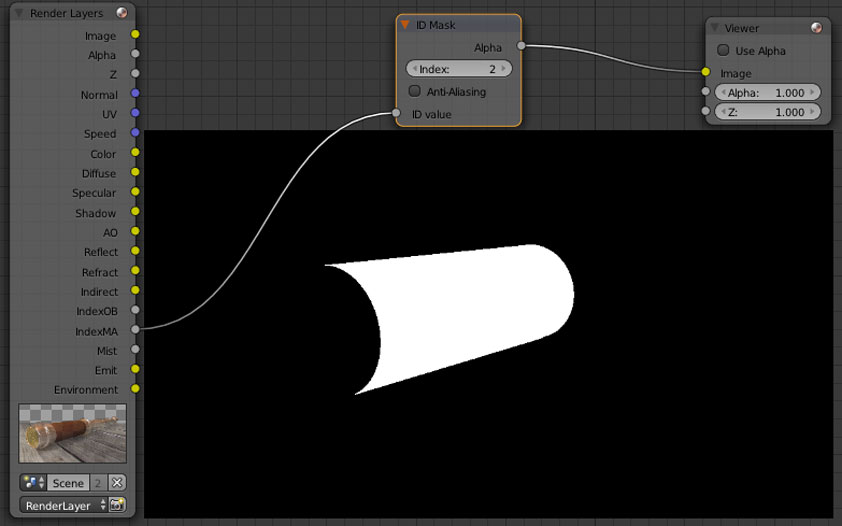Unlink the scene with the X icon
The width and height of the screenshot is (842, 526).
(117, 482)
